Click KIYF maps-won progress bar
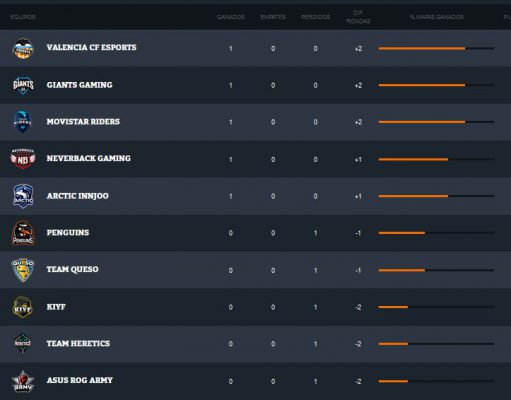Viewport: 511px width, 400px height. click(436, 307)
